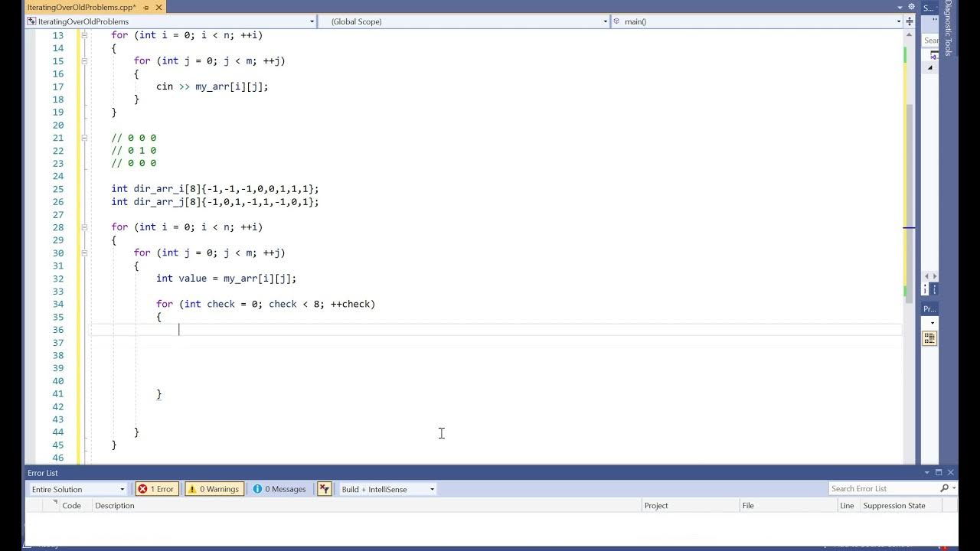Open the project scope dropdown IteratingOverOldProblems

point(171,21)
